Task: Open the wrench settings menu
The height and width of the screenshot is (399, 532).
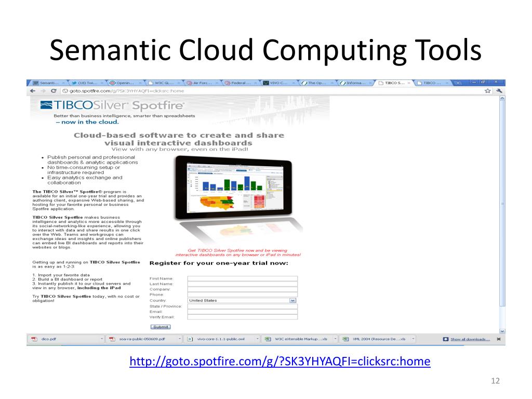Action: pyautogui.click(x=499, y=91)
